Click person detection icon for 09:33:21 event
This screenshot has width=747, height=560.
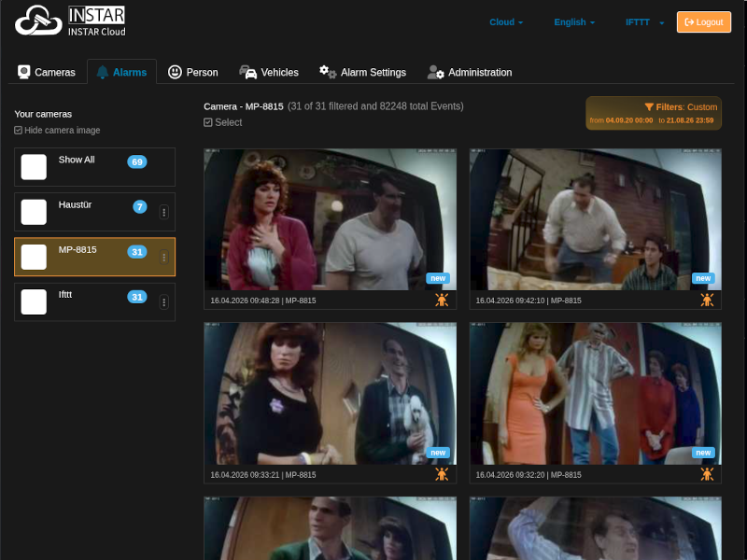pyautogui.click(x=442, y=474)
